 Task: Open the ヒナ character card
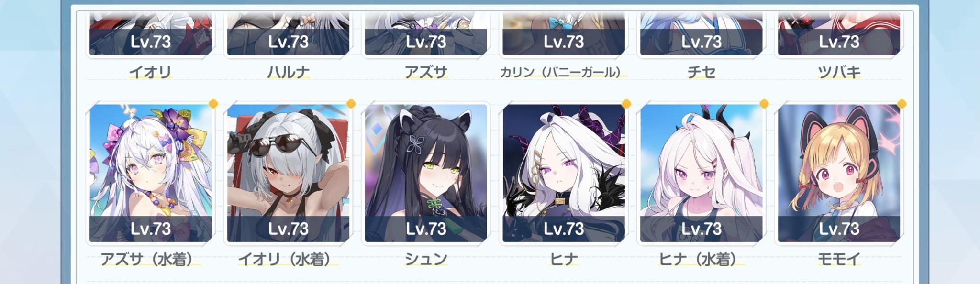click(564, 173)
